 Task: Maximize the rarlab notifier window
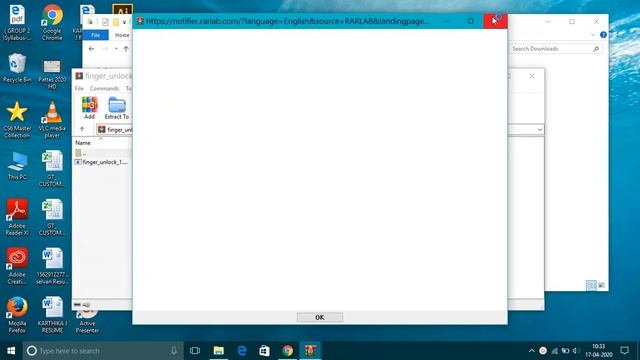(x=471, y=21)
